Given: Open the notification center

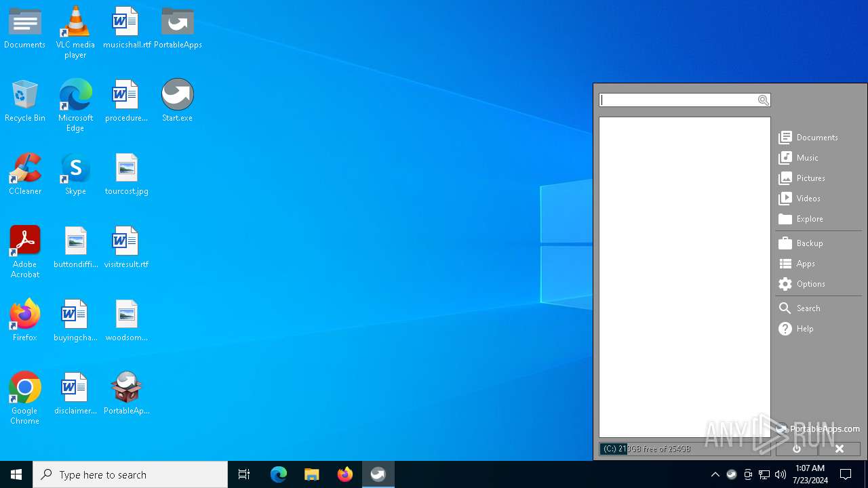Looking at the screenshot, I should click(846, 474).
